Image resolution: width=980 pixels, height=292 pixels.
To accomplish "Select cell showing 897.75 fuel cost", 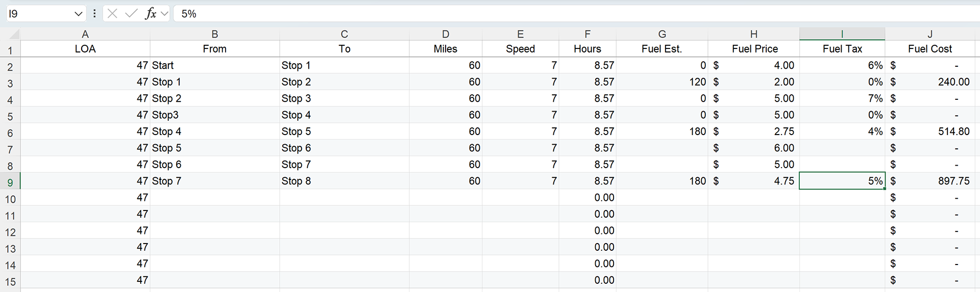I will point(930,181).
